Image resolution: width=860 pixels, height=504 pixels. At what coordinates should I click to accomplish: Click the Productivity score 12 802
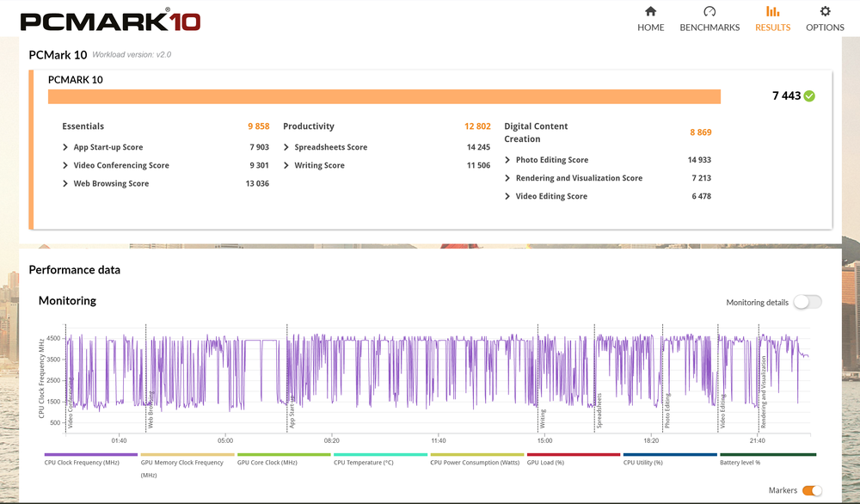(x=477, y=126)
